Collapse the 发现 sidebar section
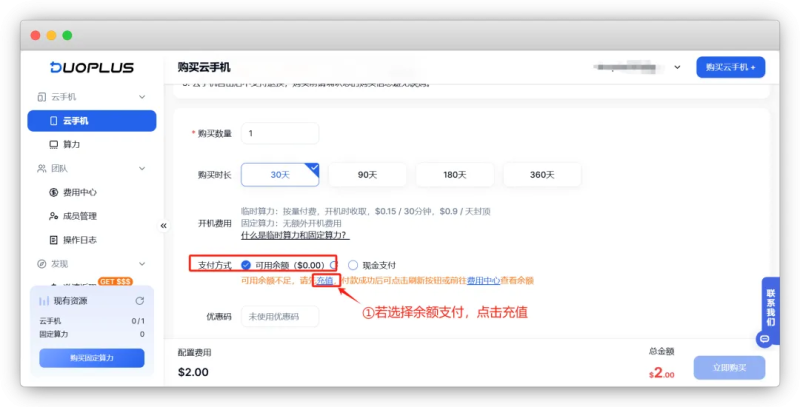This screenshot has height=407, width=800. coord(142,264)
